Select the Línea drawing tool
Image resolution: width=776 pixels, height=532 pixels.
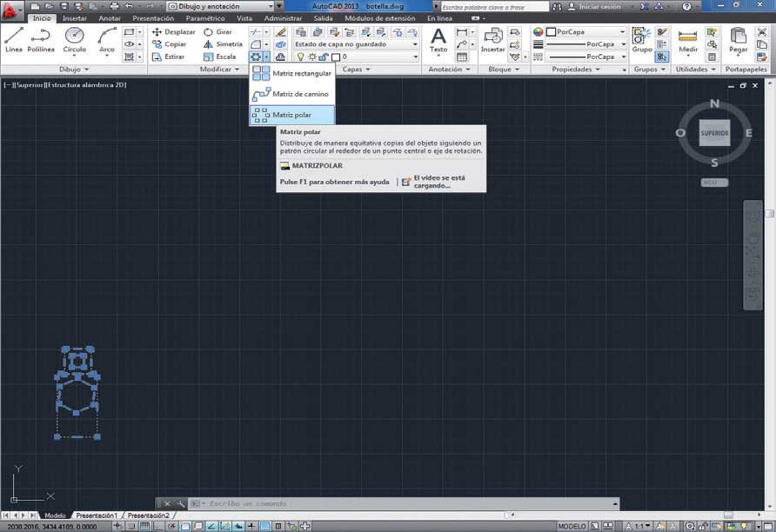tap(14, 40)
